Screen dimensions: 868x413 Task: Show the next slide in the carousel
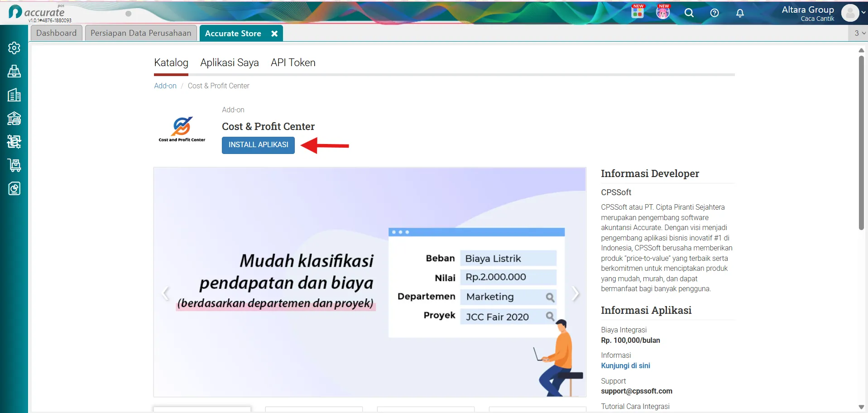pyautogui.click(x=575, y=293)
